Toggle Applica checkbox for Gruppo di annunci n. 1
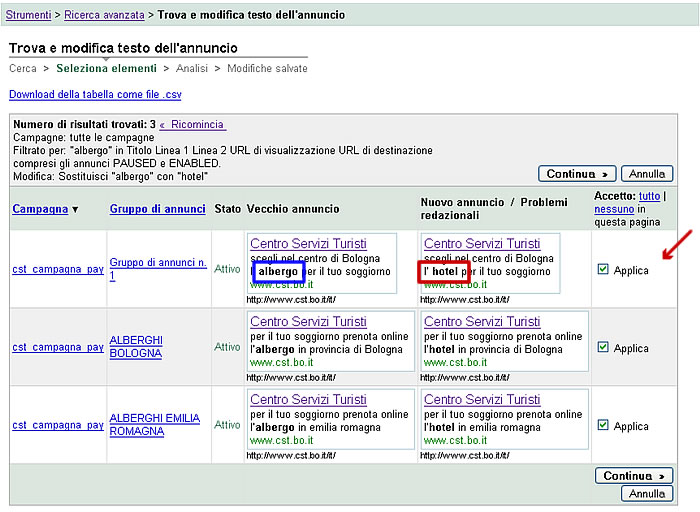 tap(603, 269)
